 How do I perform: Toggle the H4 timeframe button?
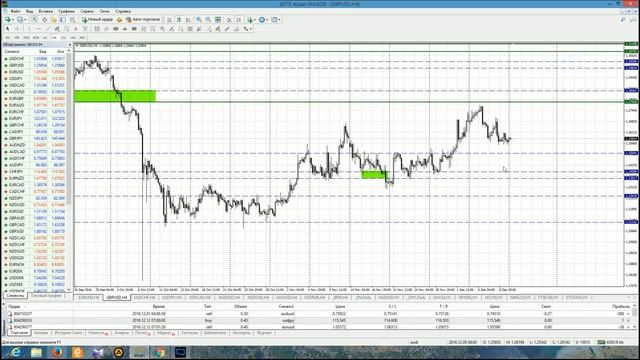54,38
